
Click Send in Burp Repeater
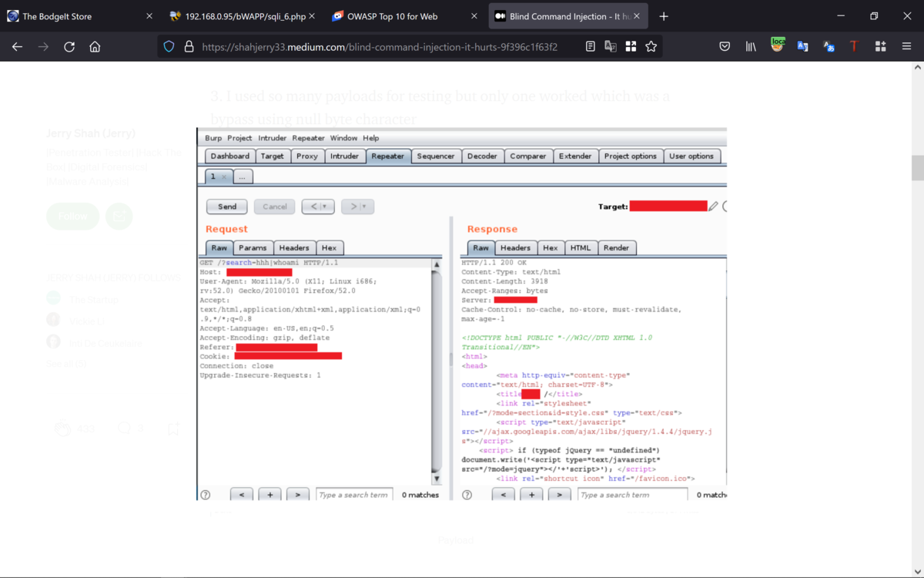coord(226,206)
